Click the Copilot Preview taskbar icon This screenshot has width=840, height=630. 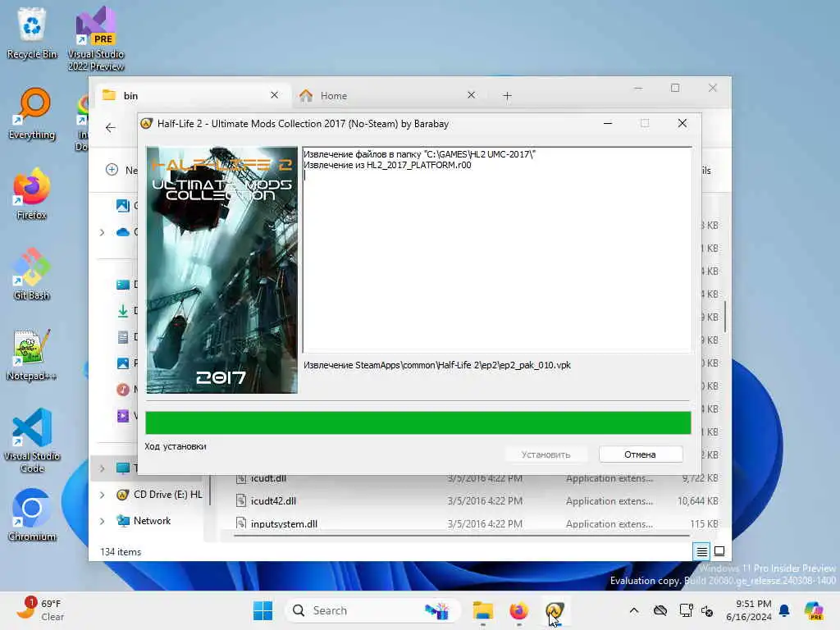814,610
